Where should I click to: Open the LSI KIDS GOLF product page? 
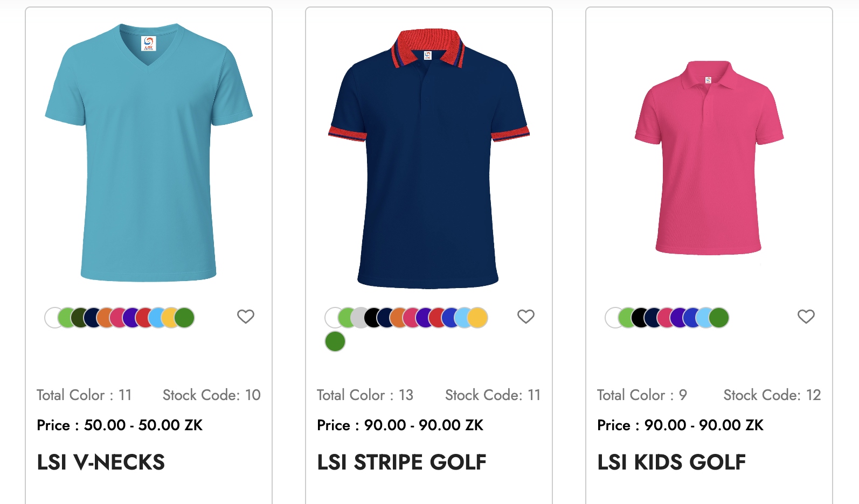[x=670, y=462]
